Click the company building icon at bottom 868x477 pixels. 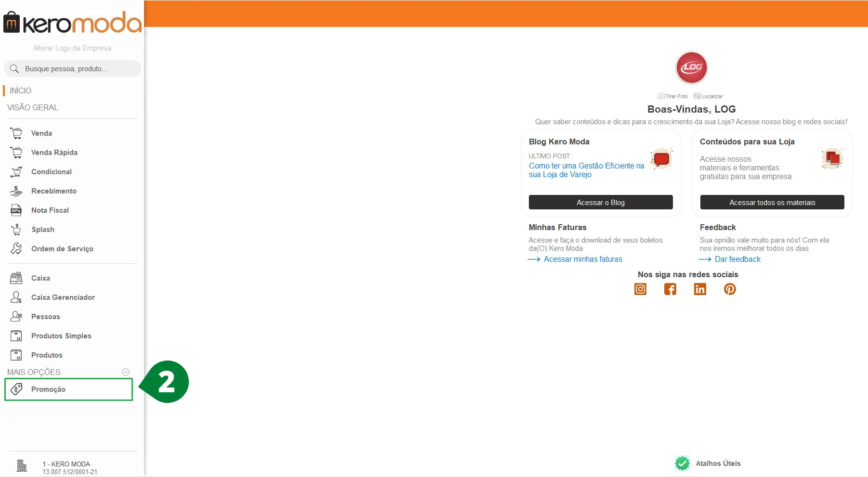coord(22,465)
